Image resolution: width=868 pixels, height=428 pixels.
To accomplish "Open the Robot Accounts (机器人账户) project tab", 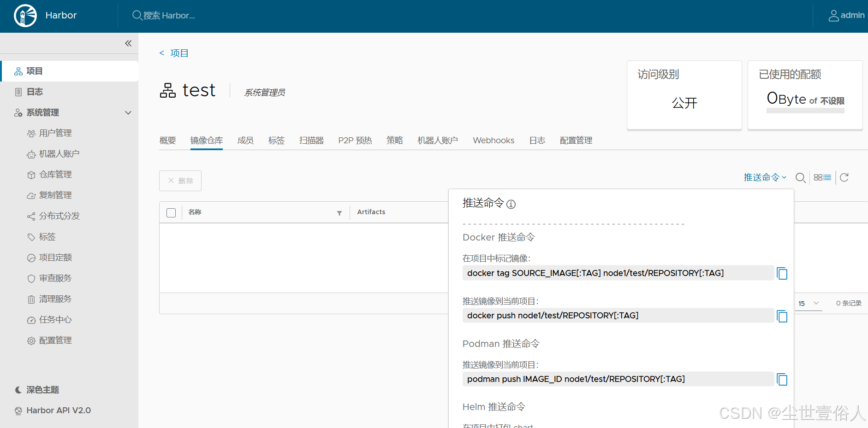I will click(x=438, y=141).
